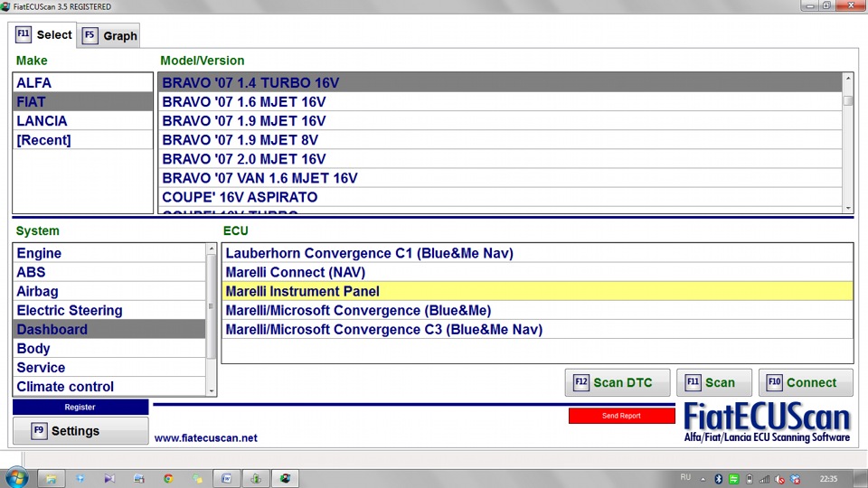Click the battery tray icon

click(750, 479)
